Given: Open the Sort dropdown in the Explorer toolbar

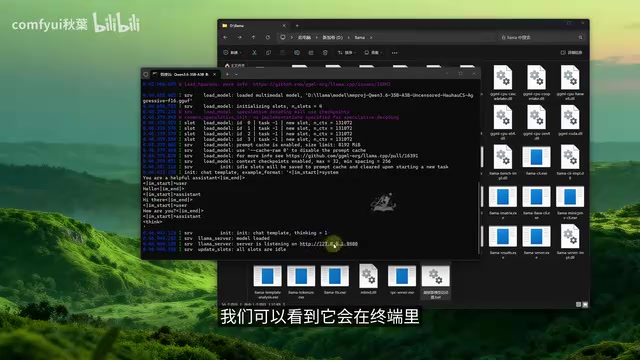Looking at the screenshot, I should click(347, 53).
